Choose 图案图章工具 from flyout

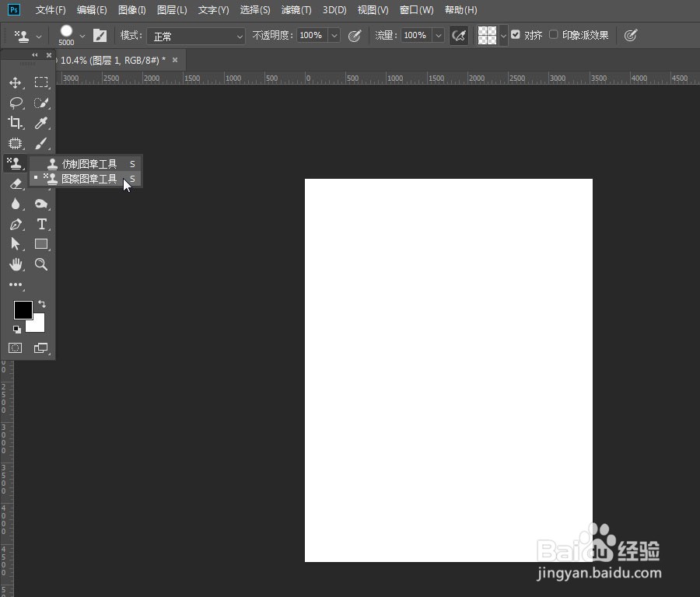86,179
